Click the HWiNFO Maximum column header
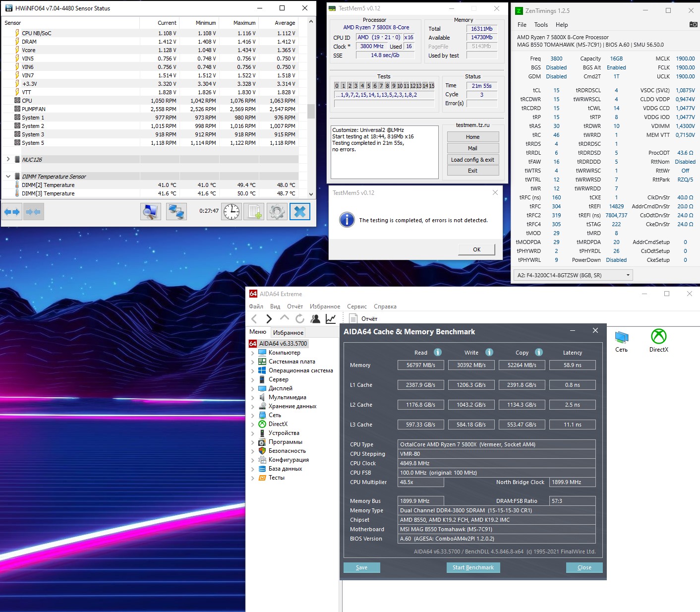 (x=239, y=23)
